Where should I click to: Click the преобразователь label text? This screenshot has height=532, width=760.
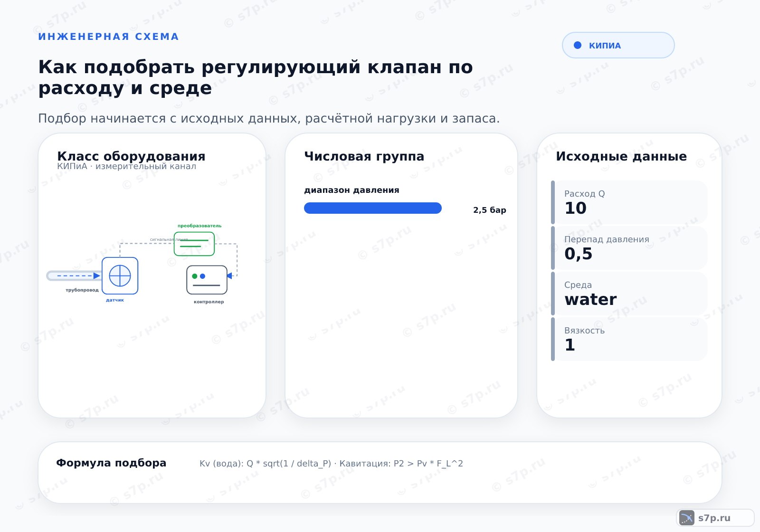199,226
